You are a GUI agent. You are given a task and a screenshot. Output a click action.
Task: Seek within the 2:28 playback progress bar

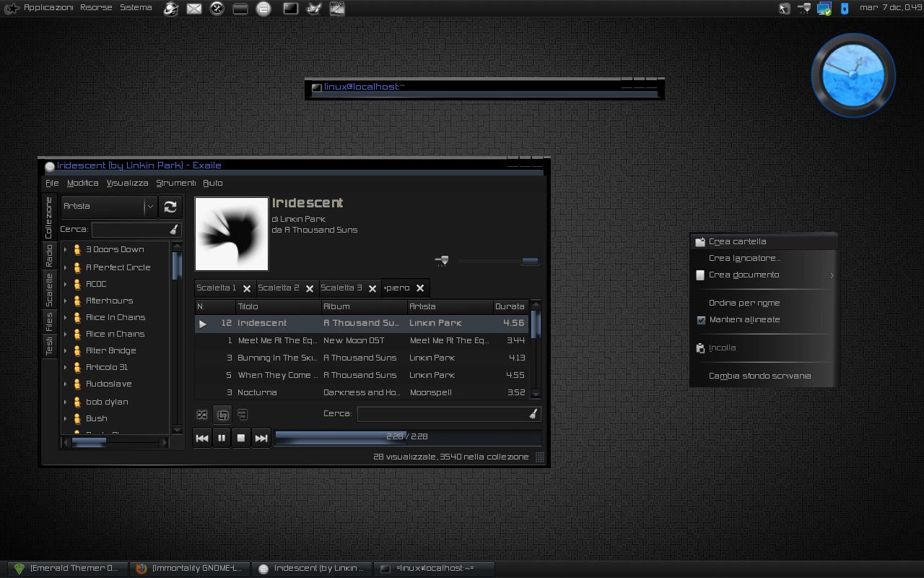tap(407, 437)
